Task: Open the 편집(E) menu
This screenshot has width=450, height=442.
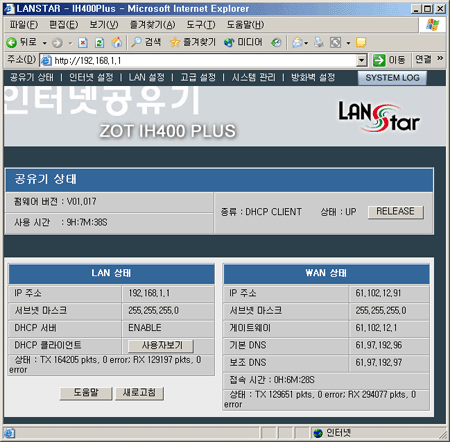Action: click(63, 25)
